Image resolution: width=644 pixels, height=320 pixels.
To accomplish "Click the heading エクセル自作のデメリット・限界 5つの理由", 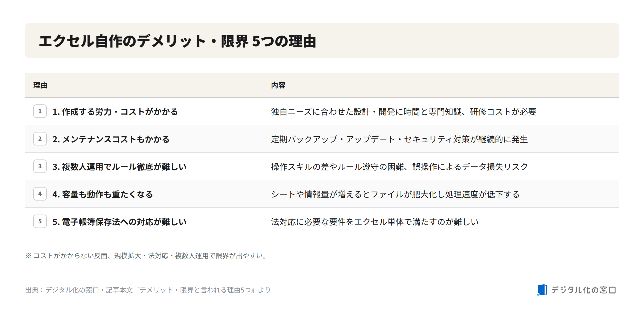I will click(177, 41).
